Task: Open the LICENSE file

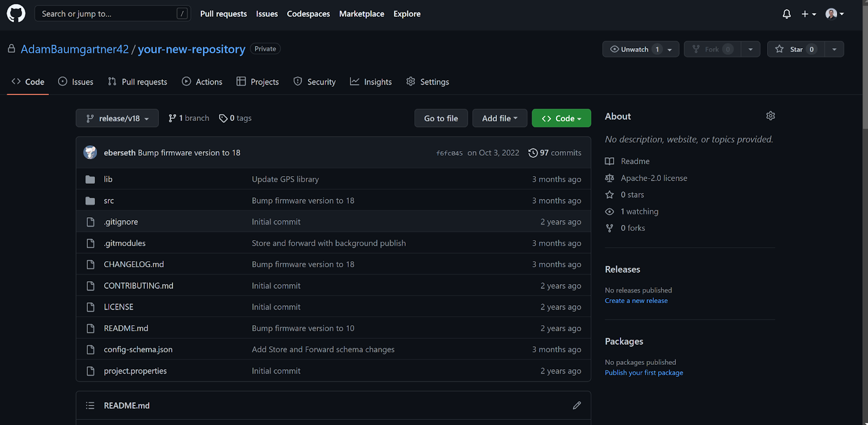Action: click(x=119, y=307)
